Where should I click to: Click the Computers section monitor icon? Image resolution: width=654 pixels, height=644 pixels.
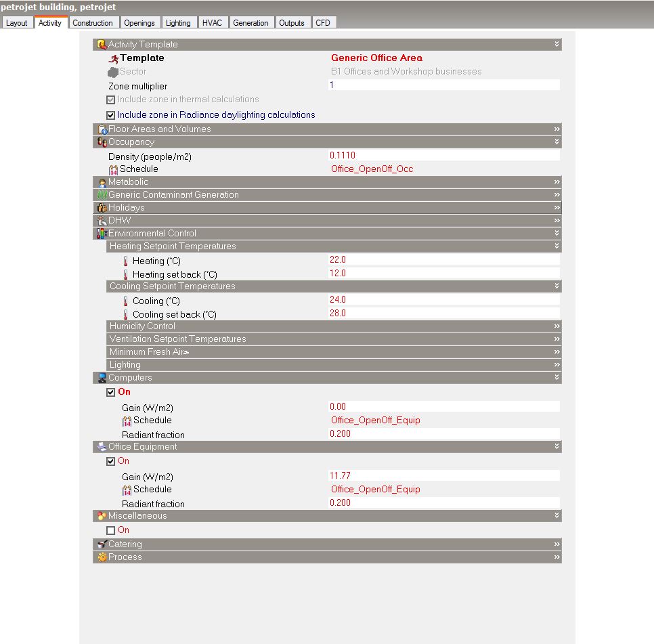(x=102, y=378)
